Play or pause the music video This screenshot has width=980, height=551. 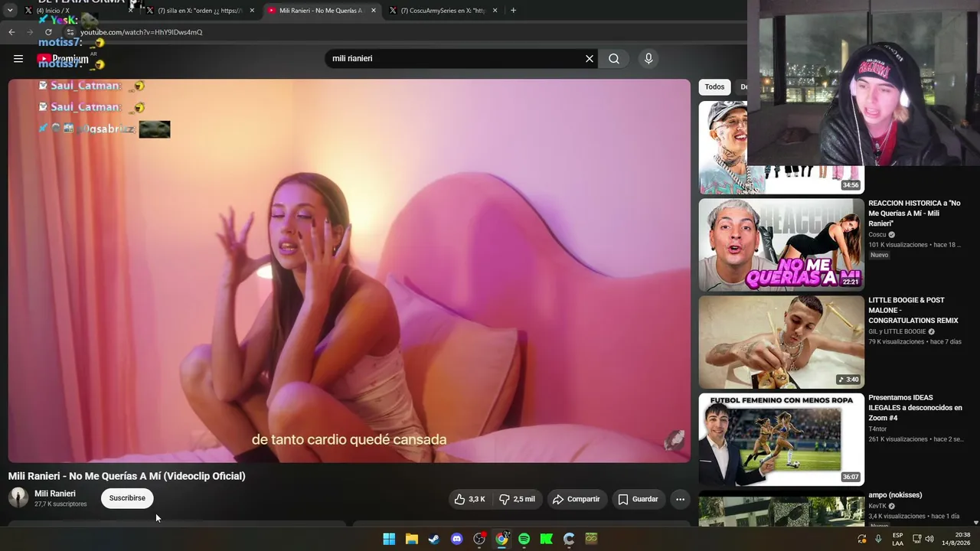tap(349, 271)
